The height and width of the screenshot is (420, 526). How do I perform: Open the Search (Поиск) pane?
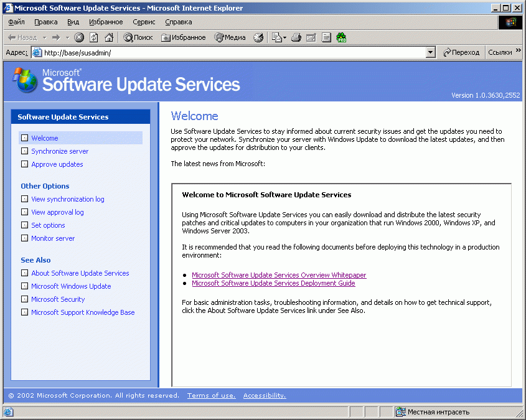(138, 37)
